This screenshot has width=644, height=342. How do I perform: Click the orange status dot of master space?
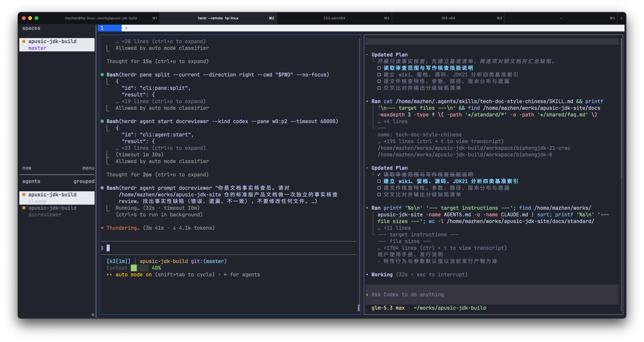tap(24, 41)
